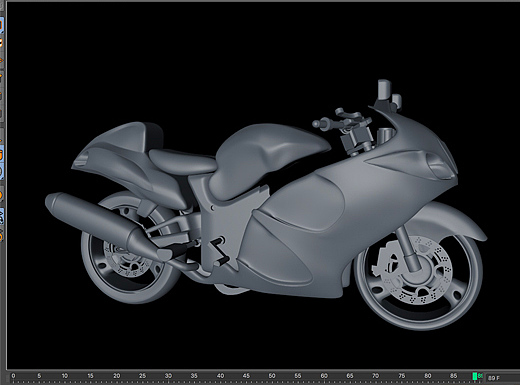Jump to frame 30 on the timeline ruler
Screen dimensions: 520x385
(168, 376)
